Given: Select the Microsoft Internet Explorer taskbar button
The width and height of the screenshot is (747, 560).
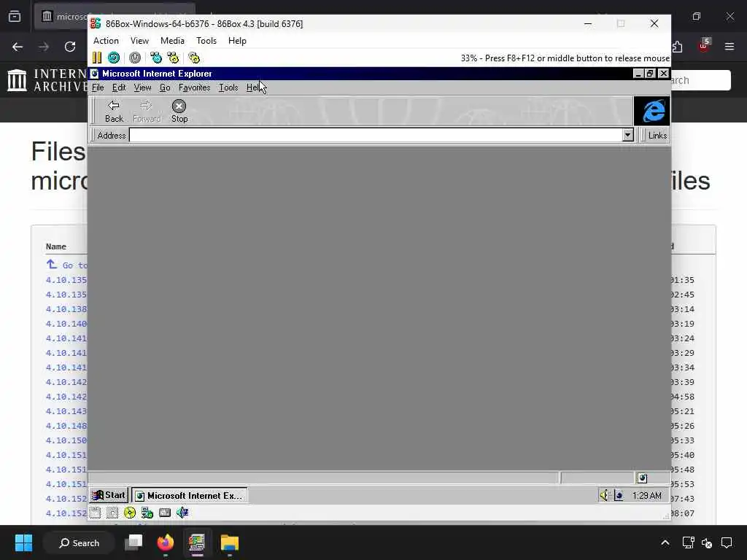Looking at the screenshot, I should coord(189,496).
